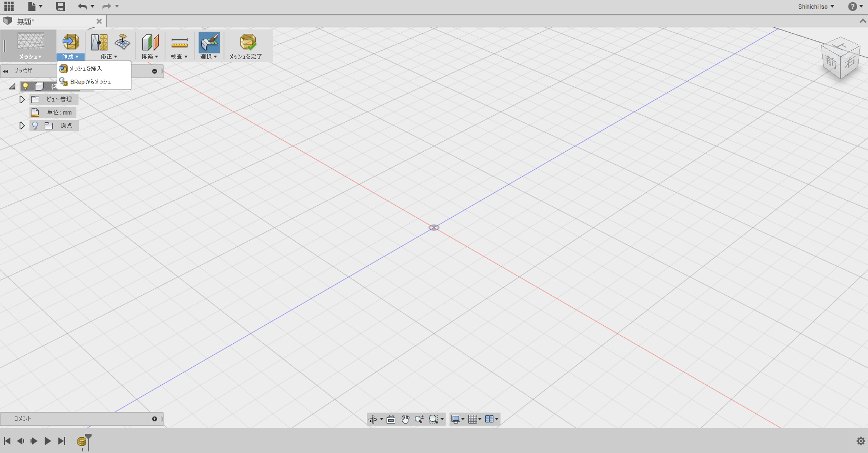This screenshot has height=453, width=868.
Task: Open timeline settings gear icon
Action: pyautogui.click(x=861, y=441)
